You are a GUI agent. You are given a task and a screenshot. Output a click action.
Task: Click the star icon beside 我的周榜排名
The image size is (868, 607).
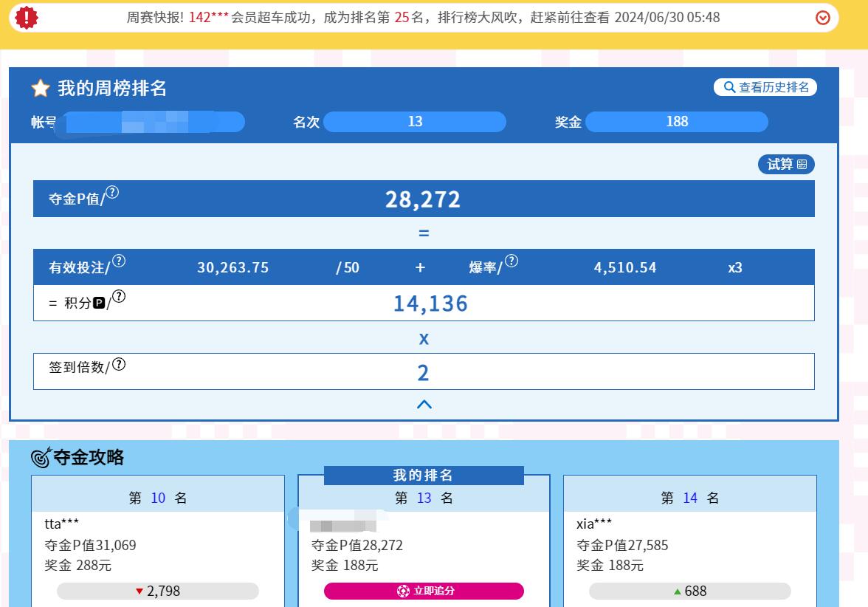(x=39, y=88)
